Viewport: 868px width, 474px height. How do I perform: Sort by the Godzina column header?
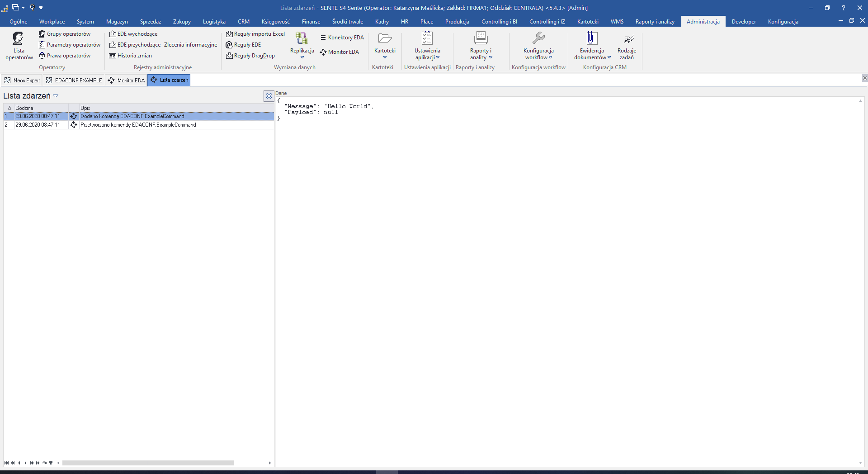(41, 108)
